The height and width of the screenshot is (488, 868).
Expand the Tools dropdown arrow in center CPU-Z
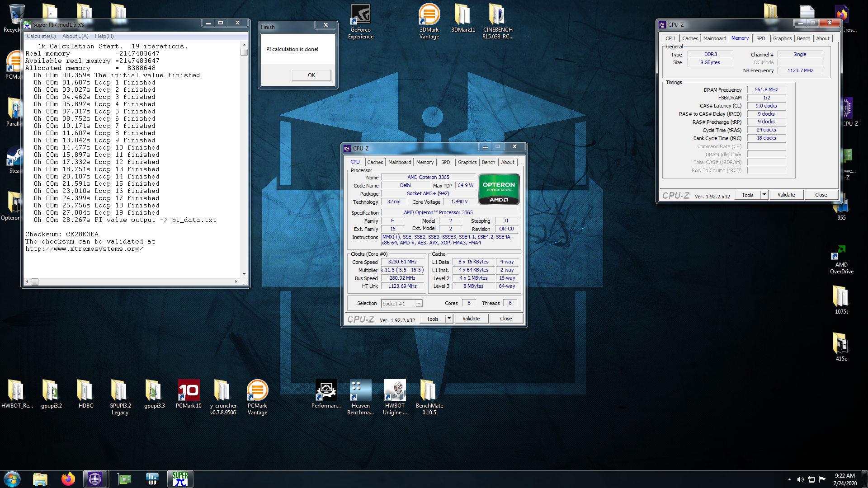coord(449,319)
